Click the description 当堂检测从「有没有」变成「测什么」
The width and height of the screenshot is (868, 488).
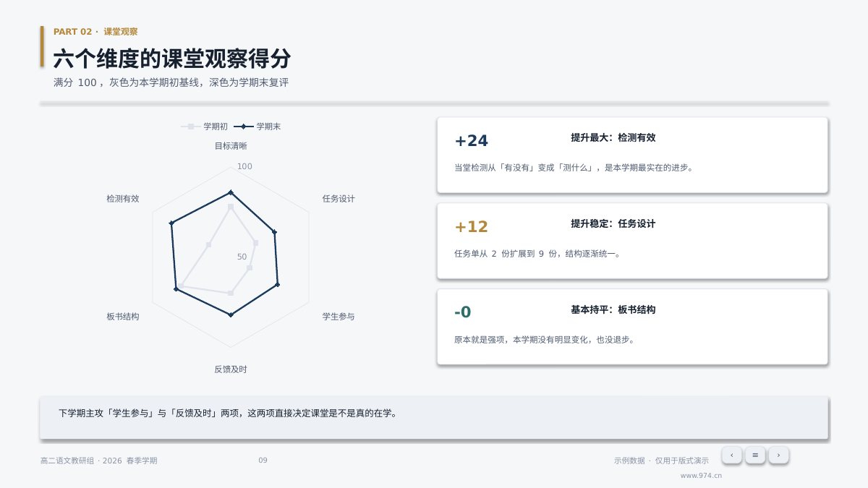click(574, 168)
